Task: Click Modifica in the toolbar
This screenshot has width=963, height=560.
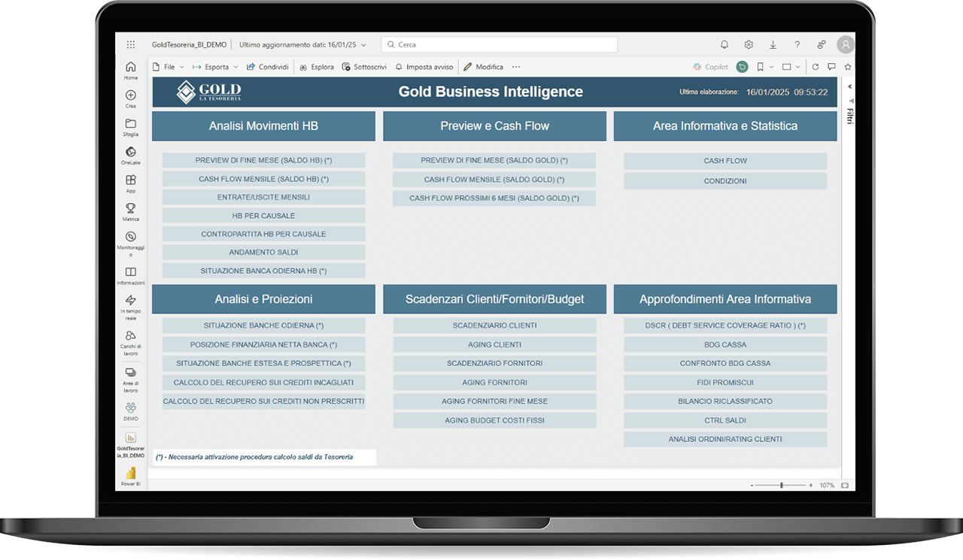Action: [483, 67]
